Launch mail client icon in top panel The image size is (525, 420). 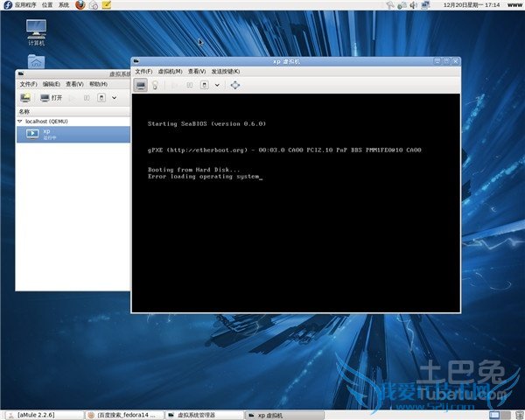[x=94, y=4]
